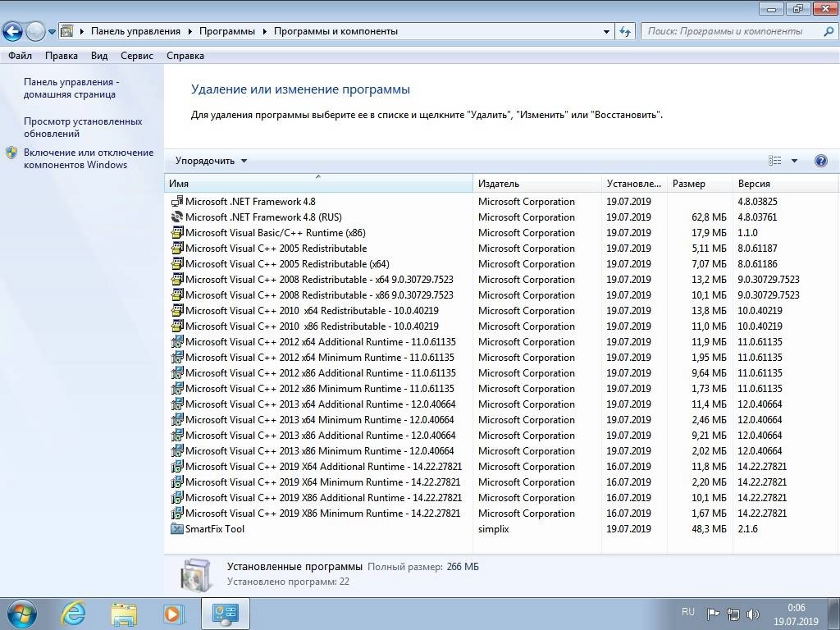Expand arrow after Программы breadcrumb
This screenshot has height=630, width=840.
point(265,32)
